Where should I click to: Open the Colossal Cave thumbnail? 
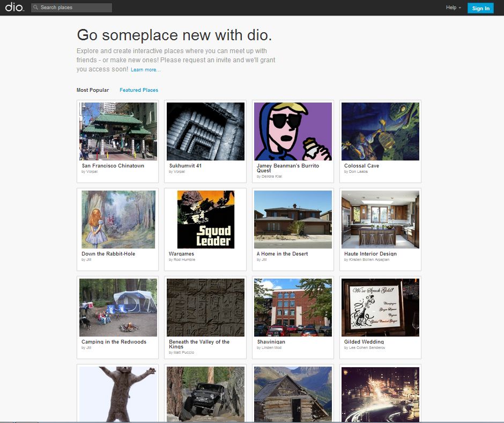click(380, 132)
